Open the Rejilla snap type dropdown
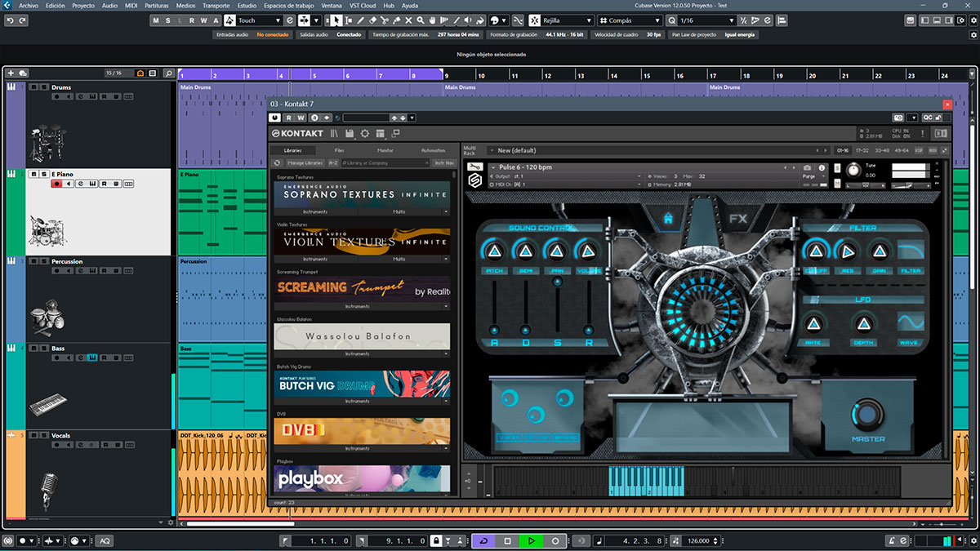 pos(568,20)
